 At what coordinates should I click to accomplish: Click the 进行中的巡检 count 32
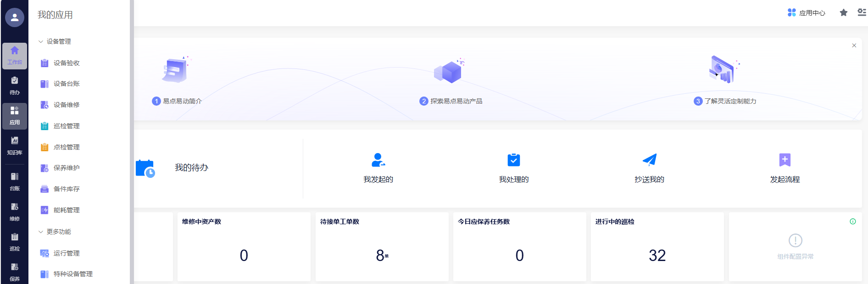[x=657, y=256]
